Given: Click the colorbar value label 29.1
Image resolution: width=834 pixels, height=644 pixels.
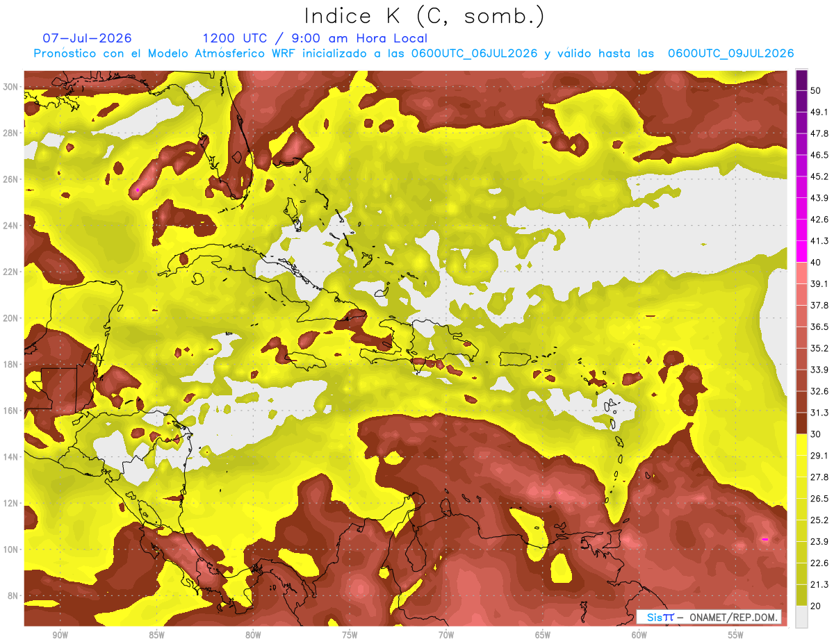Looking at the screenshot, I should point(819,455).
